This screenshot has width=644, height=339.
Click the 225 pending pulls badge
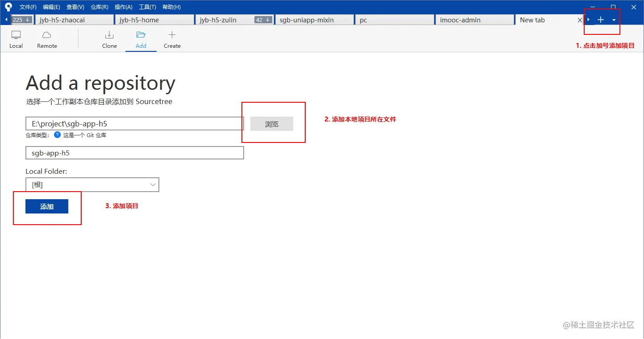click(21, 20)
